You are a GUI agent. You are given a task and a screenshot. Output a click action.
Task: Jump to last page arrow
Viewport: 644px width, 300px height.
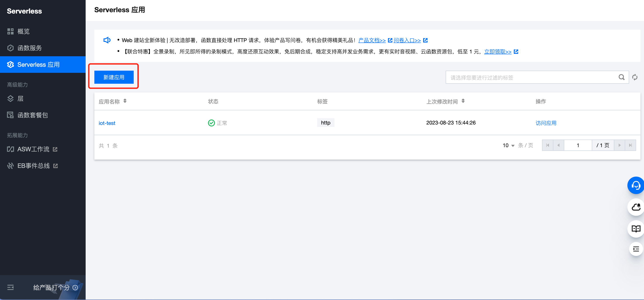point(630,145)
